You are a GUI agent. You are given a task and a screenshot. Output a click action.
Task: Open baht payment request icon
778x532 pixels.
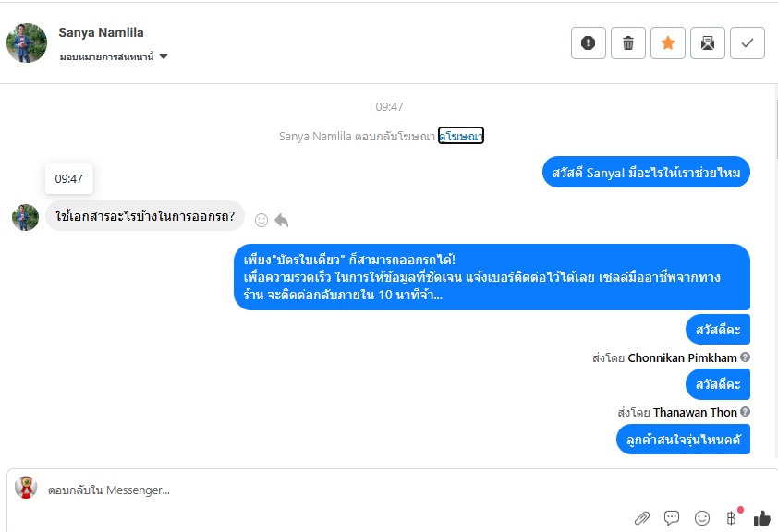point(732,518)
